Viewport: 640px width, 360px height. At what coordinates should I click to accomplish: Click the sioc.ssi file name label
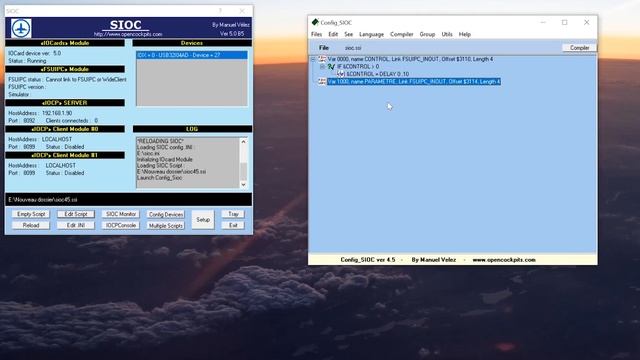click(353, 48)
